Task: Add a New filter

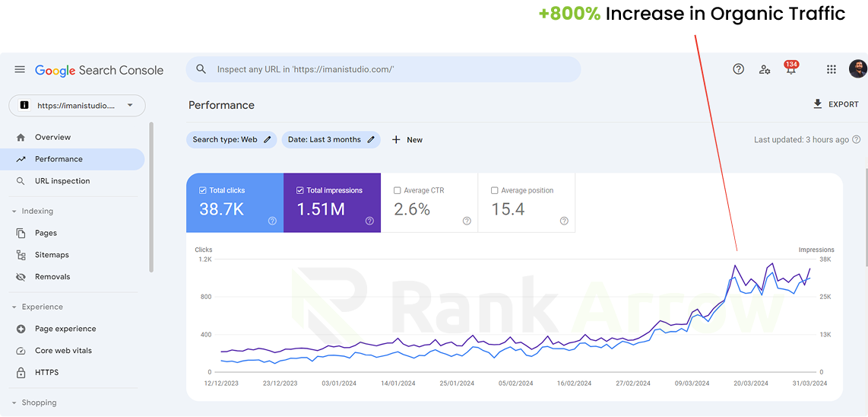Action: [x=407, y=140]
